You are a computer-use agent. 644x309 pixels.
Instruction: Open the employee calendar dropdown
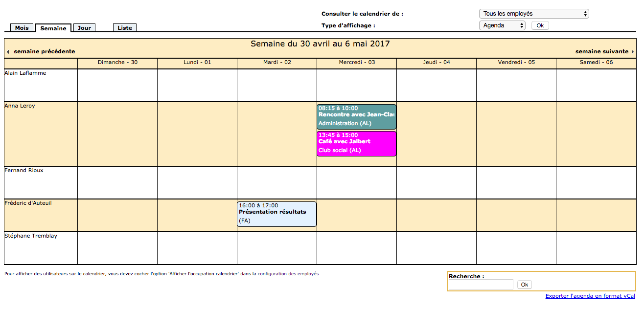(533, 14)
